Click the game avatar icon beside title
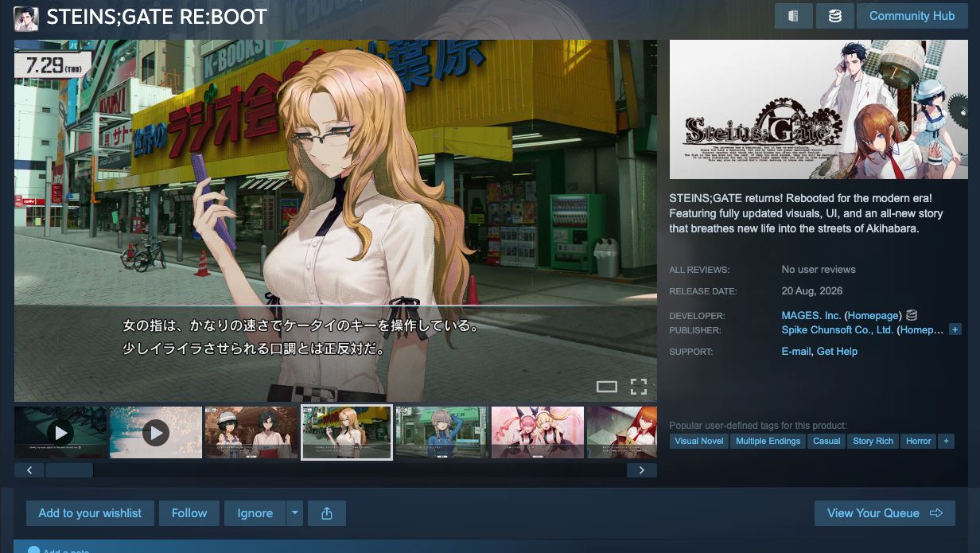Screen dimensions: 980x553 tap(26, 18)
